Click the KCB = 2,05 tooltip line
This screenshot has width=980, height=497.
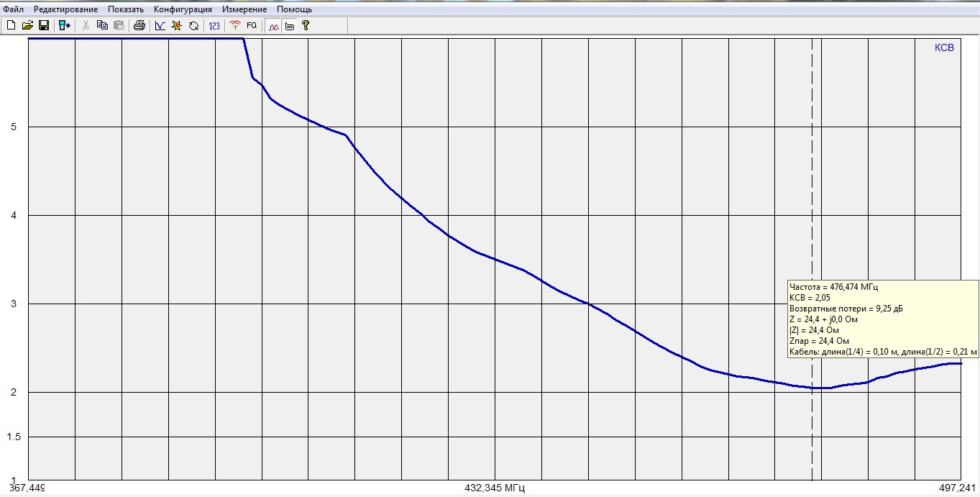point(810,297)
